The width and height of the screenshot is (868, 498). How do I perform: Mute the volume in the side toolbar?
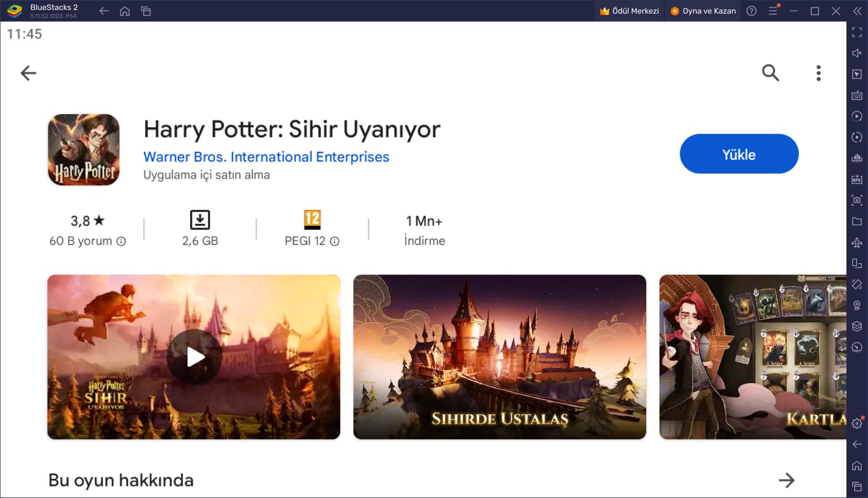point(857,53)
